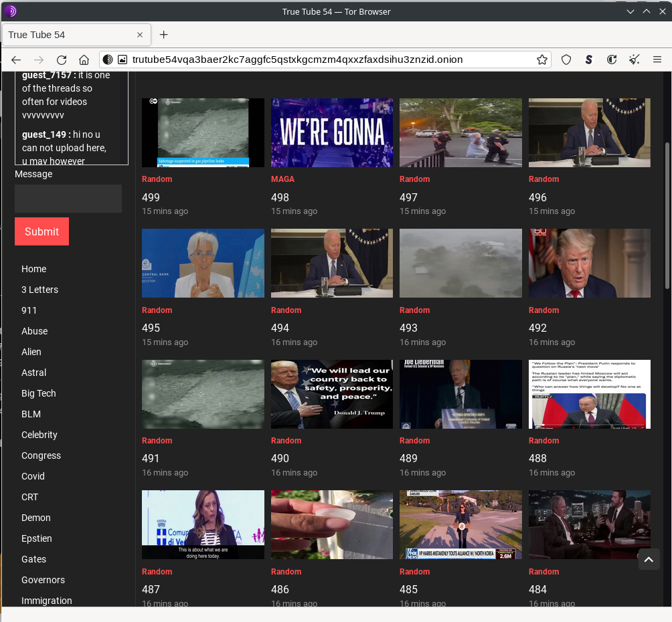
Task: Click the 15 mins ago under 498
Action: click(294, 211)
